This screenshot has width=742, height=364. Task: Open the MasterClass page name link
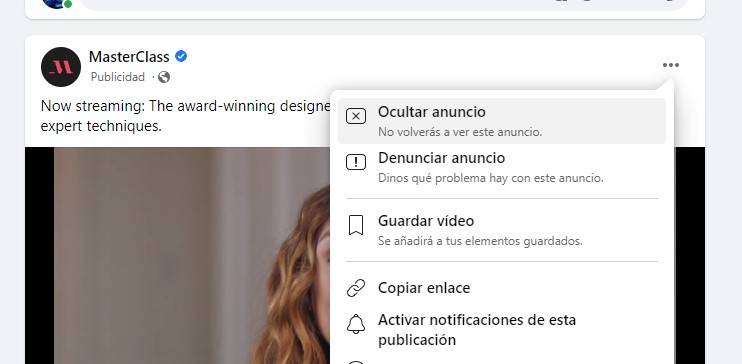[129, 57]
